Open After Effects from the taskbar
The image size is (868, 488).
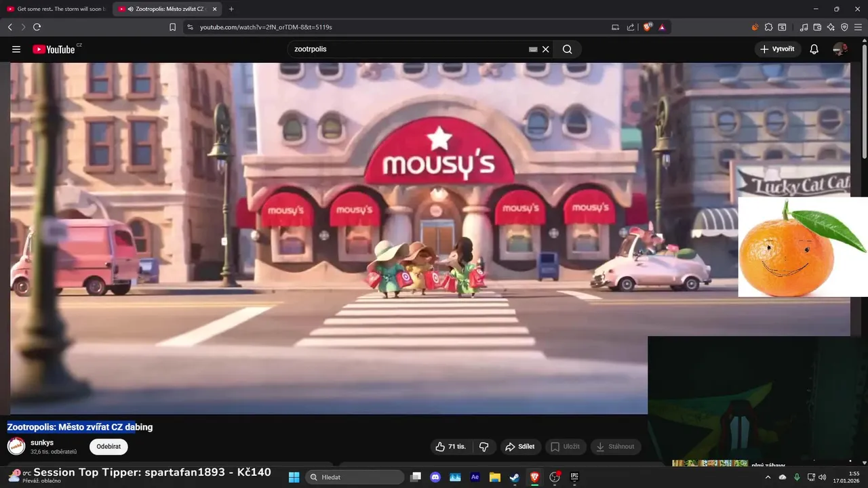pos(475,477)
